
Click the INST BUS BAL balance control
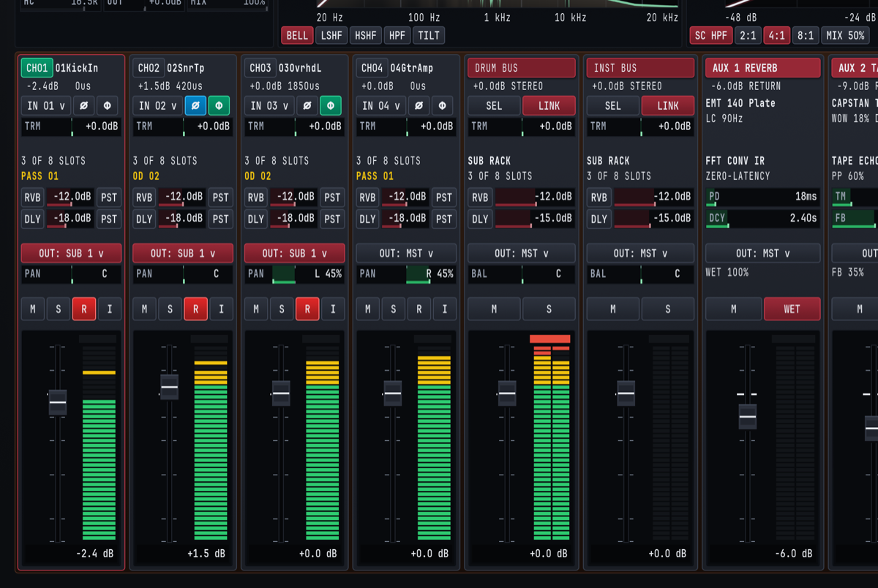[640, 274]
